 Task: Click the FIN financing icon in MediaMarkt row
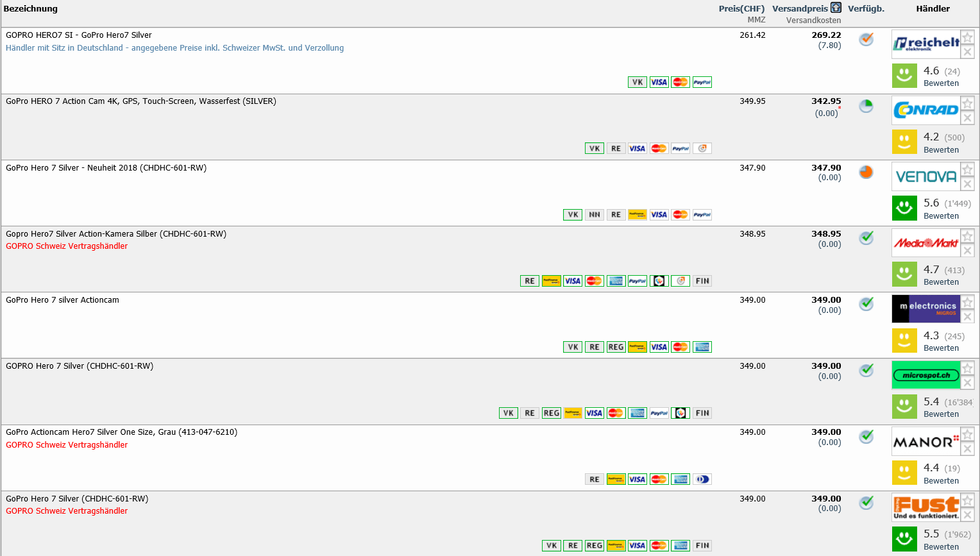click(x=702, y=281)
